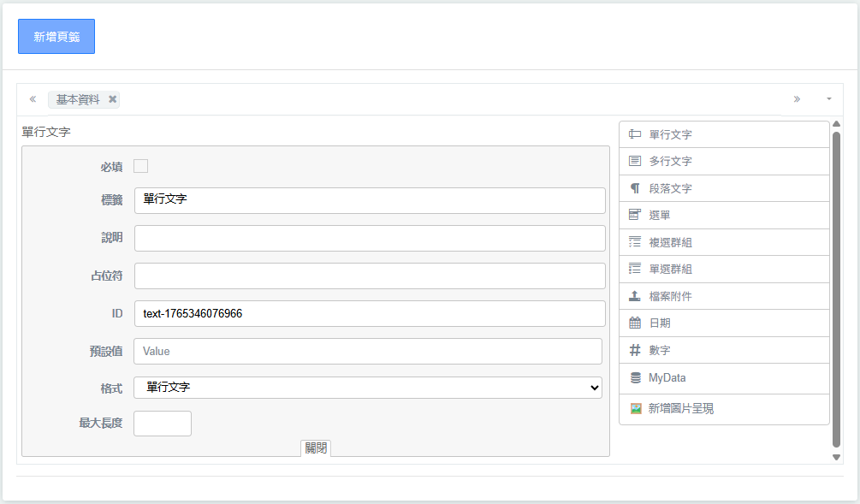Click the 多行文字 field icon
The width and height of the screenshot is (860, 504).
tap(635, 161)
